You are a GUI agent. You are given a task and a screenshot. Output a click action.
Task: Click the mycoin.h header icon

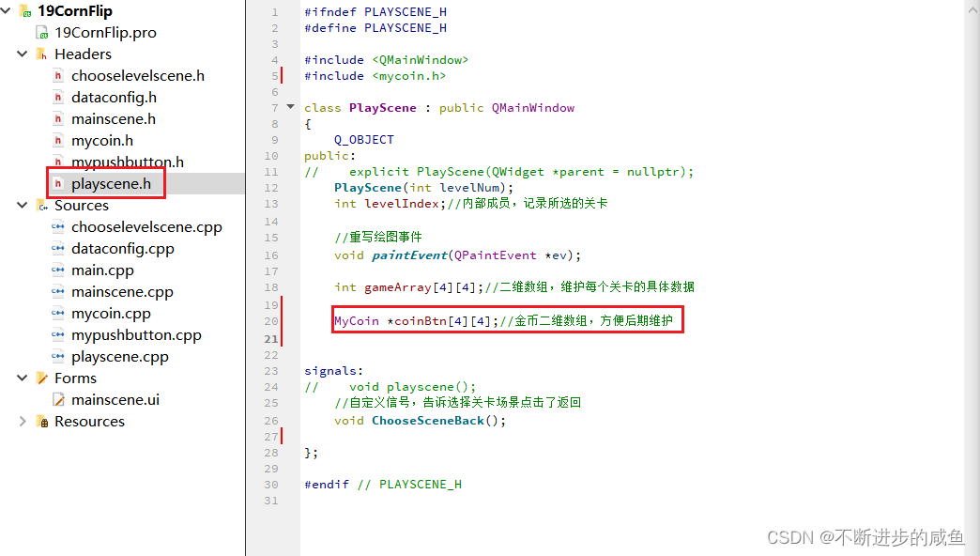tap(58, 141)
